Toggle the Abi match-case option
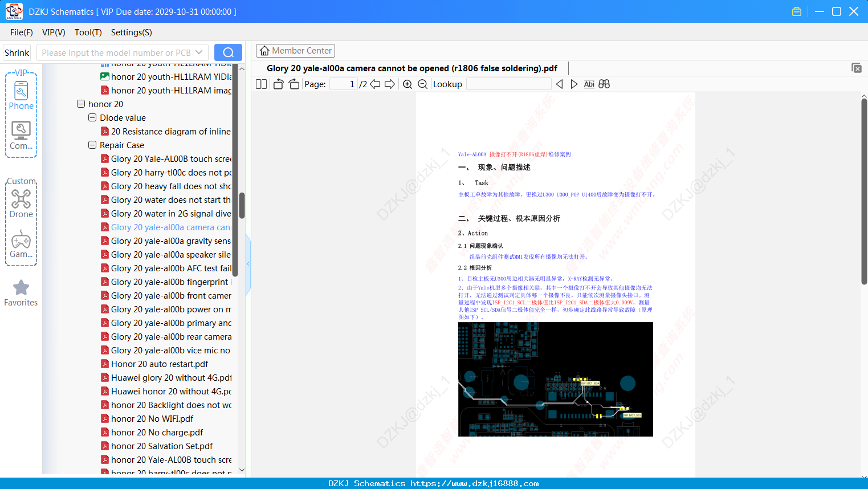The image size is (868, 489). point(589,84)
